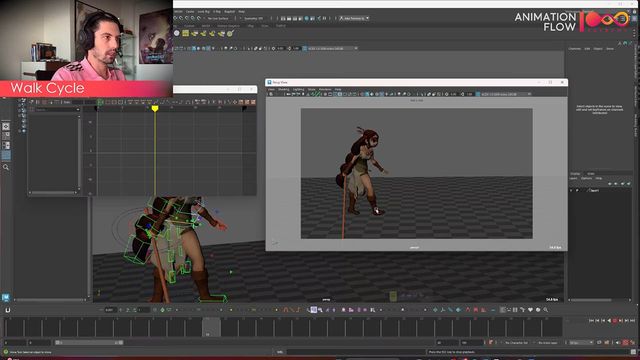Click the search magnifier icon in left toolbox
Image resolution: width=640 pixels, height=360 pixels.
(x=6, y=167)
